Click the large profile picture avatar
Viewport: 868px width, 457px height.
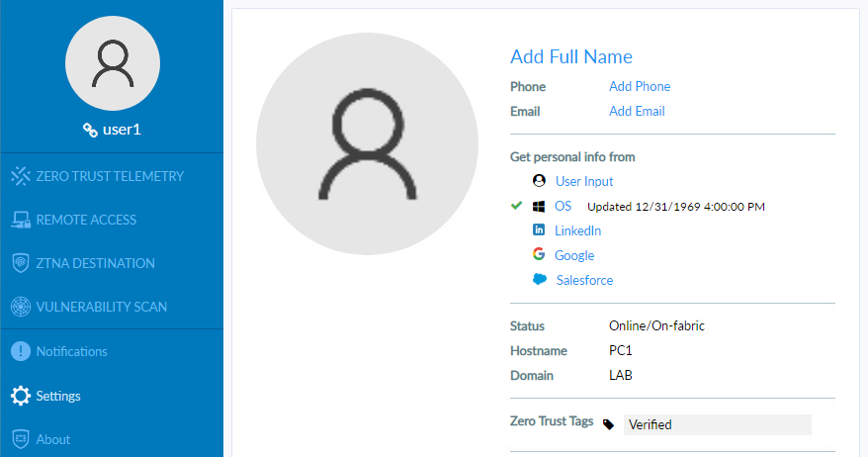367,144
